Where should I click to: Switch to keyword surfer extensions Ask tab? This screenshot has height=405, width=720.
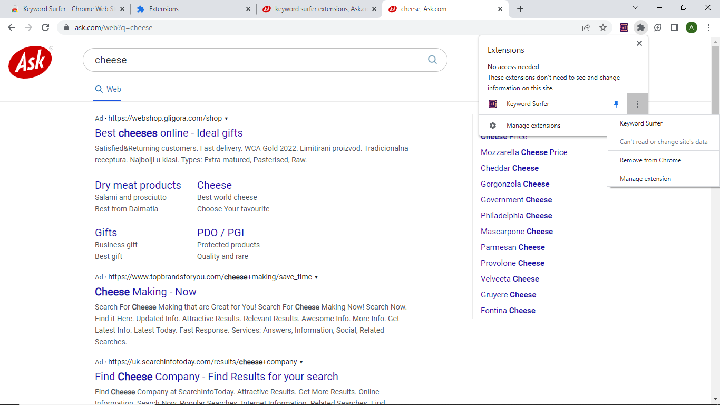tap(319, 9)
